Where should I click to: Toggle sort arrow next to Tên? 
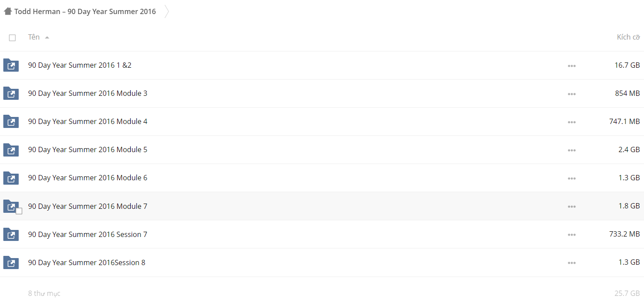47,38
